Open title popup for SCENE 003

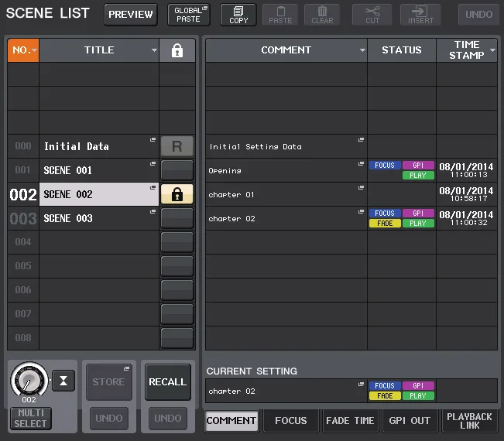(153, 212)
